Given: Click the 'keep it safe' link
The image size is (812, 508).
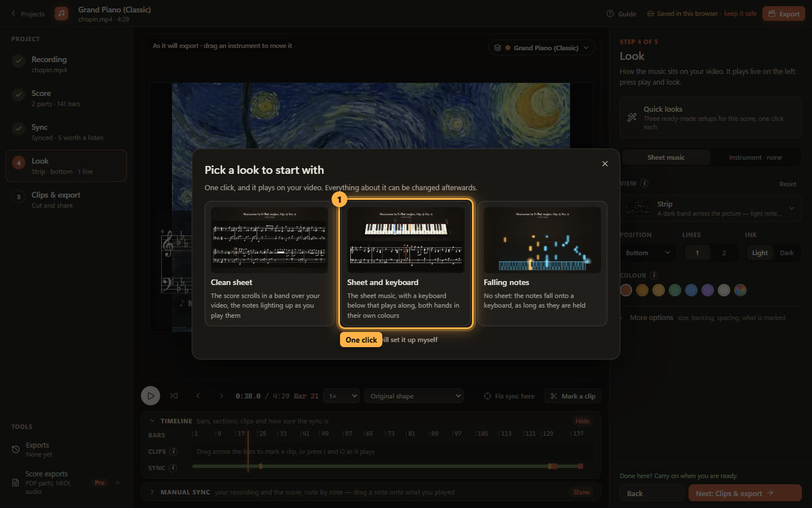Looking at the screenshot, I should point(740,14).
